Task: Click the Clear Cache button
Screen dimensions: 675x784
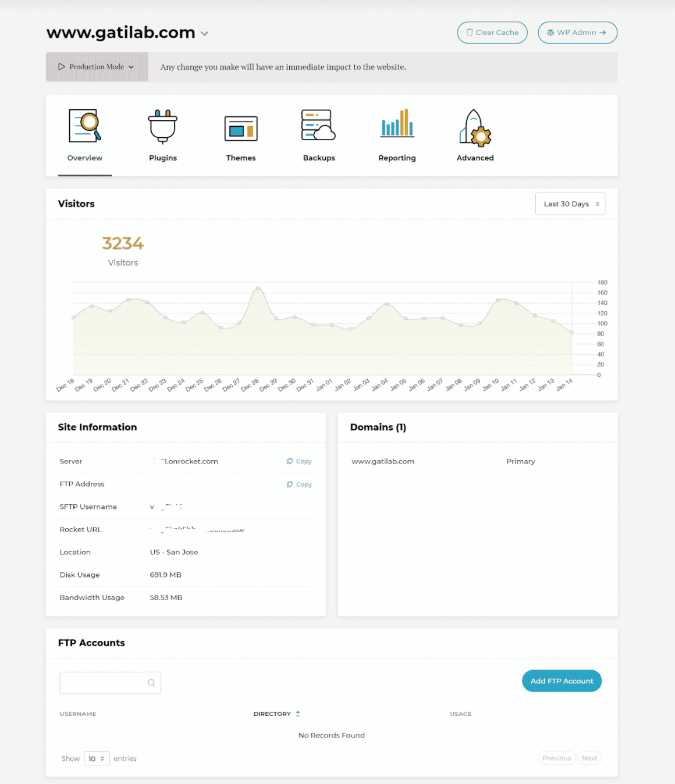Action: 492,33
